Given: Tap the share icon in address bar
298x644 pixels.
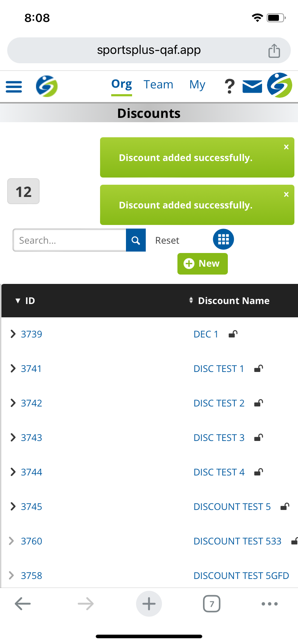Looking at the screenshot, I should [x=274, y=51].
